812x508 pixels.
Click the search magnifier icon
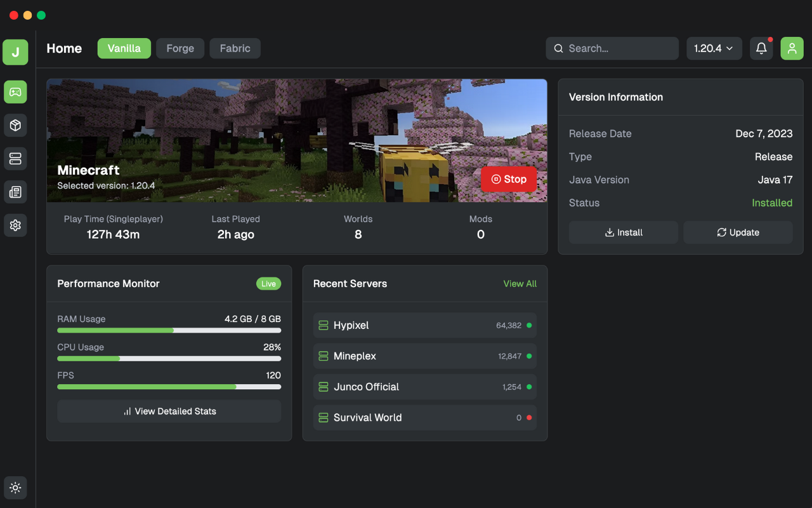click(x=558, y=48)
